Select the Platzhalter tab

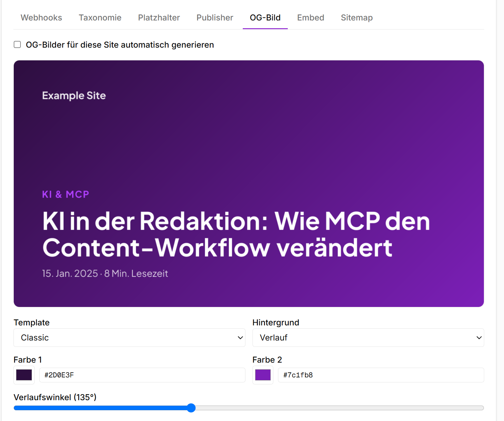point(159,18)
